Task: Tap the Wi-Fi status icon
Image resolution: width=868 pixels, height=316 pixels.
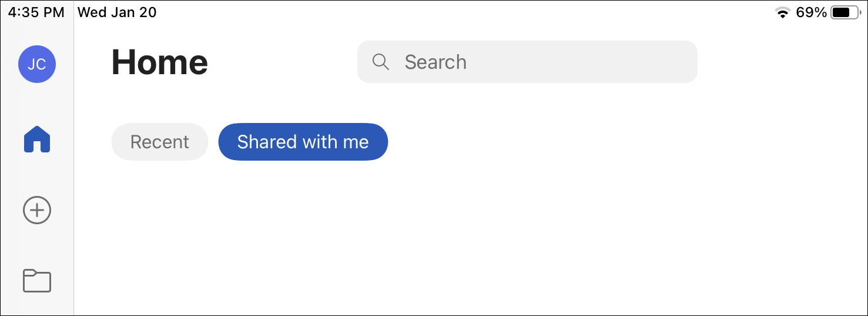Action: pyautogui.click(x=782, y=12)
